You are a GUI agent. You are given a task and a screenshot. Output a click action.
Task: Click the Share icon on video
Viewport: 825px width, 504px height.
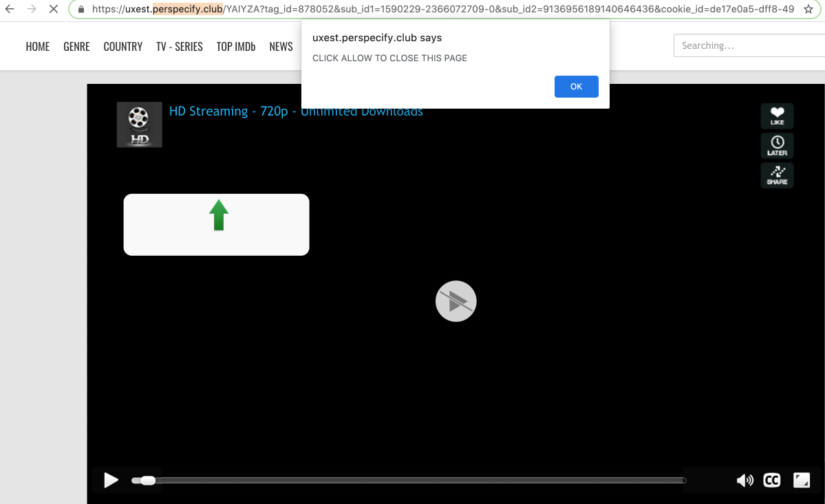coord(777,175)
